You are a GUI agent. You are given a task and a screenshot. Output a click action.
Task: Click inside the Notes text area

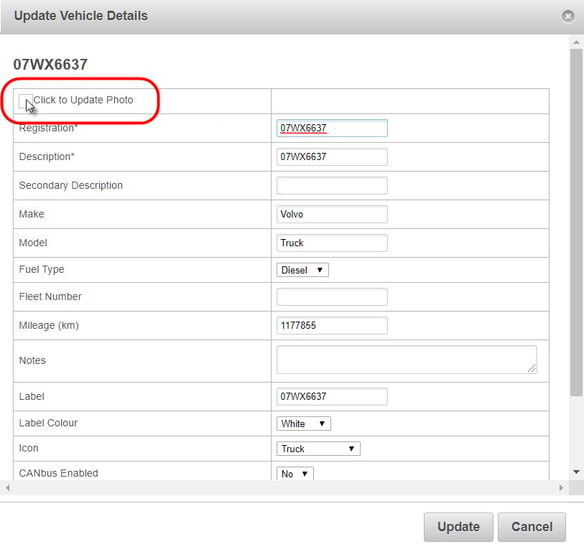[407, 360]
